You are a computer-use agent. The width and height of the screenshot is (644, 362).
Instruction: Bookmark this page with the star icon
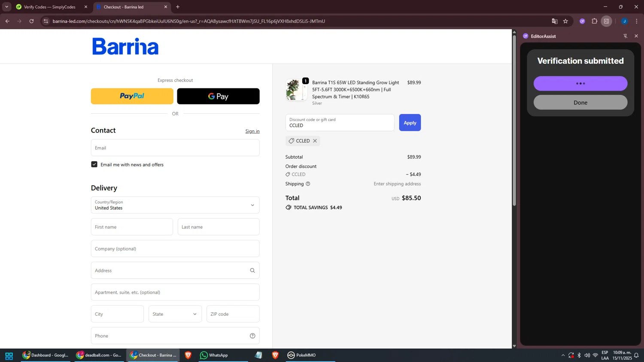[x=565, y=21]
